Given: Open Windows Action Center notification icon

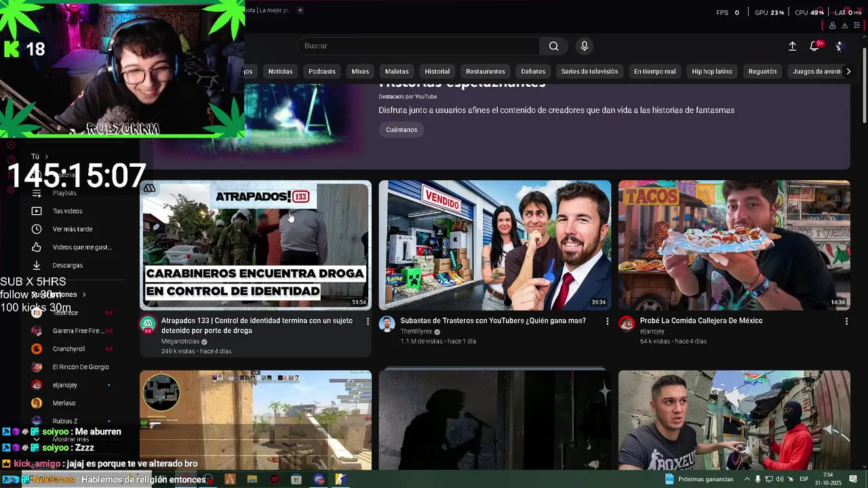Looking at the screenshot, I should tap(853, 479).
